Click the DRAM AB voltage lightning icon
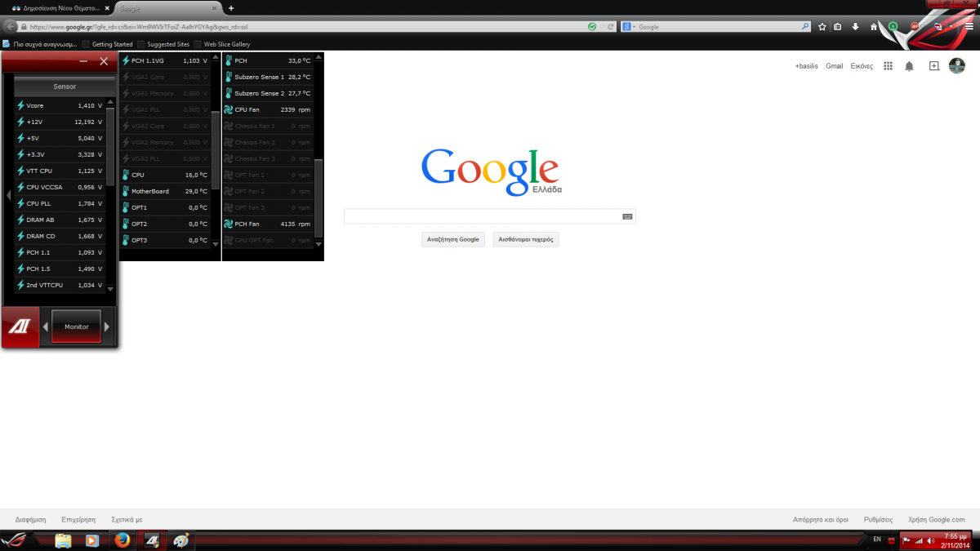The height and width of the screenshot is (551, 980). point(20,220)
